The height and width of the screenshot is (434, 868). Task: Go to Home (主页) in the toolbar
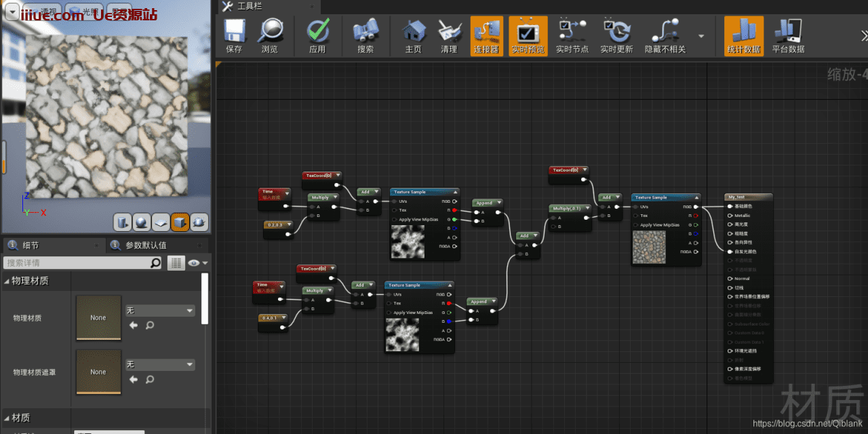413,35
